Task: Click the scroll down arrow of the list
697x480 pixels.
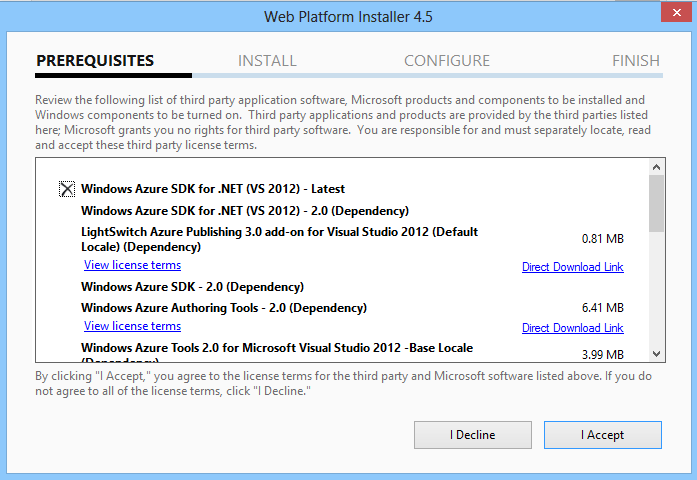Action: tap(657, 354)
